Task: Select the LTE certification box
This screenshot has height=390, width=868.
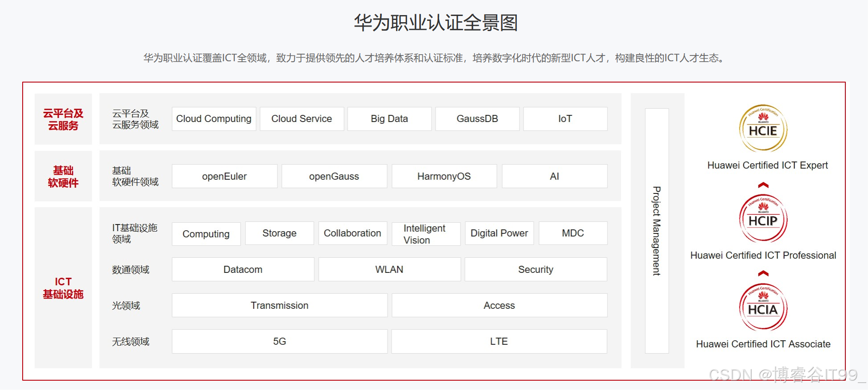Action: pyautogui.click(x=499, y=341)
